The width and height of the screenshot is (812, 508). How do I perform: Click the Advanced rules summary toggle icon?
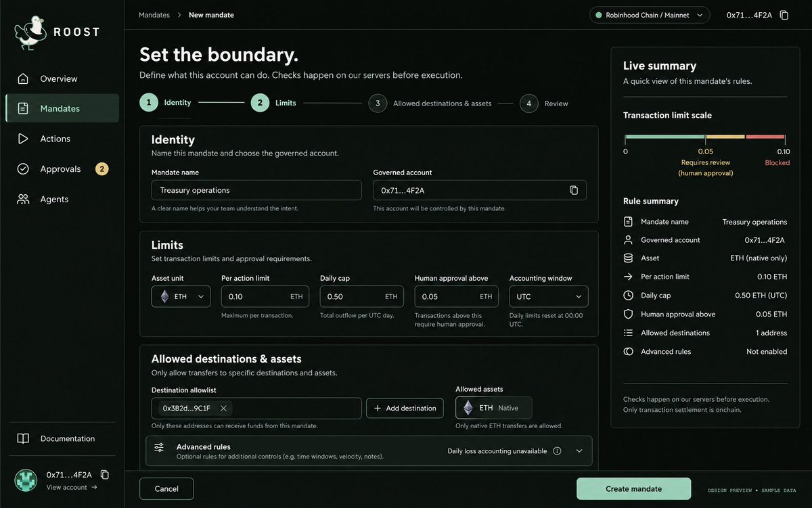pyautogui.click(x=628, y=352)
